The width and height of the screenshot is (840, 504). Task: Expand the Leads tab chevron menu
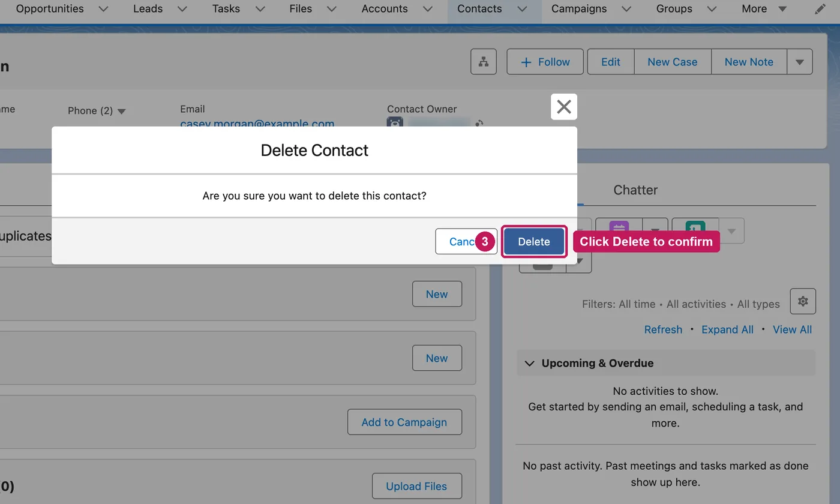pos(182,9)
